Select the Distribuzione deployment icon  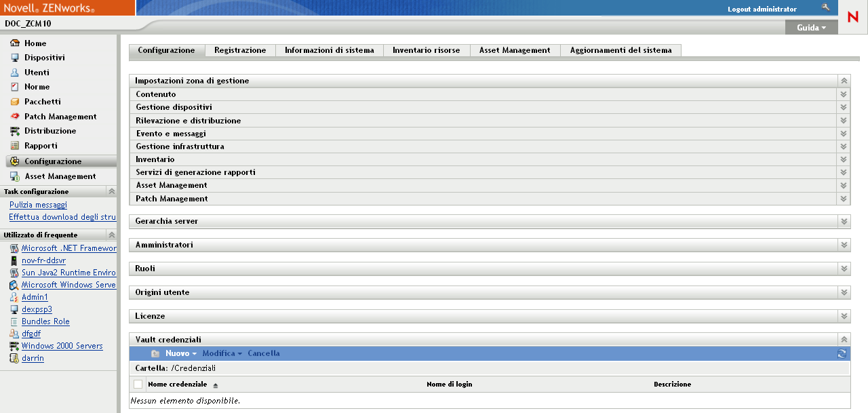[x=15, y=131]
